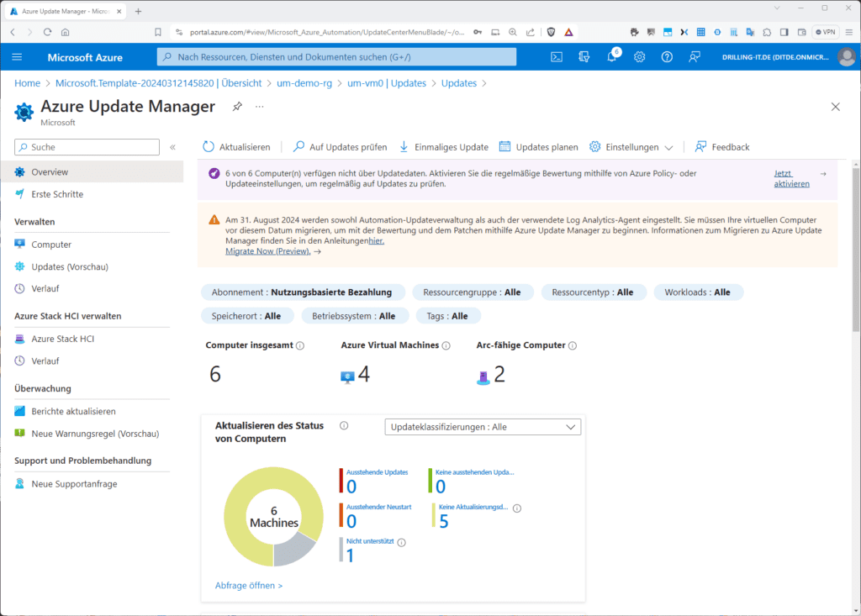This screenshot has height=616, width=861.
Task: Click the sidebar Suche field
Action: coord(87,147)
